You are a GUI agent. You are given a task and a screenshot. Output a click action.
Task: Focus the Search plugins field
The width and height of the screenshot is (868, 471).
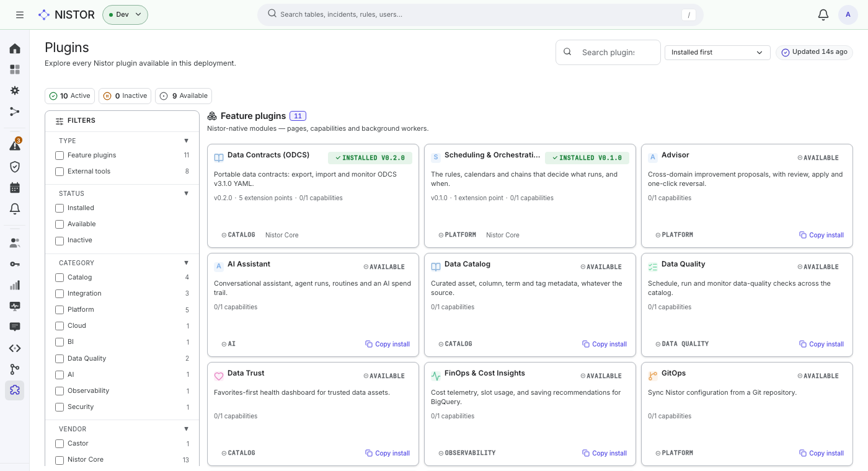608,53
